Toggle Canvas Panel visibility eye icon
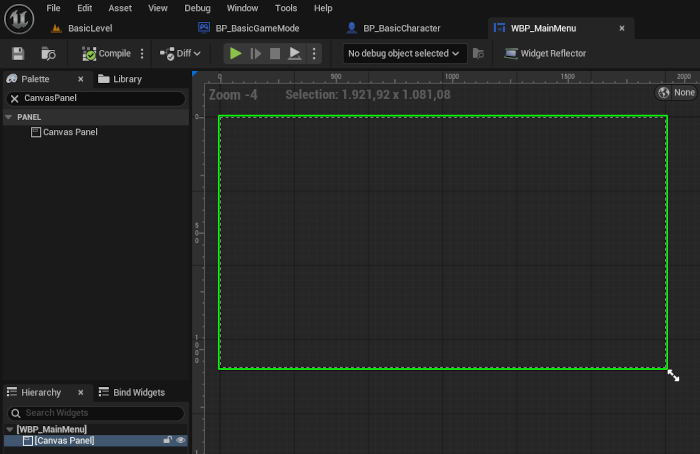700x454 pixels. pos(181,440)
